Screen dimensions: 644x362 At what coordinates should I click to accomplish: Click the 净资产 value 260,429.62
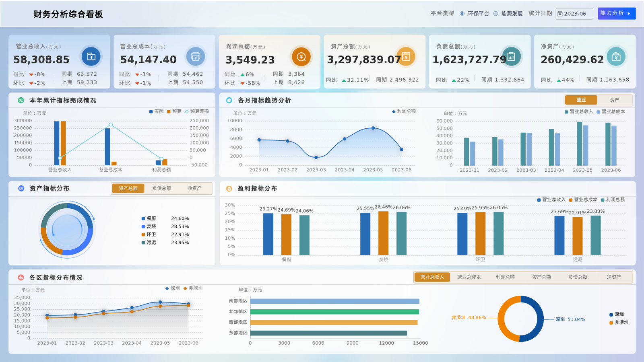(572, 60)
